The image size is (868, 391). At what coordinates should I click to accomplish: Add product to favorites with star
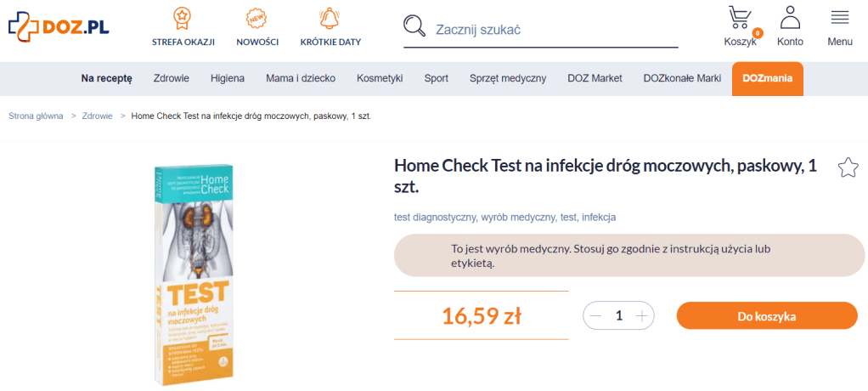(x=848, y=167)
